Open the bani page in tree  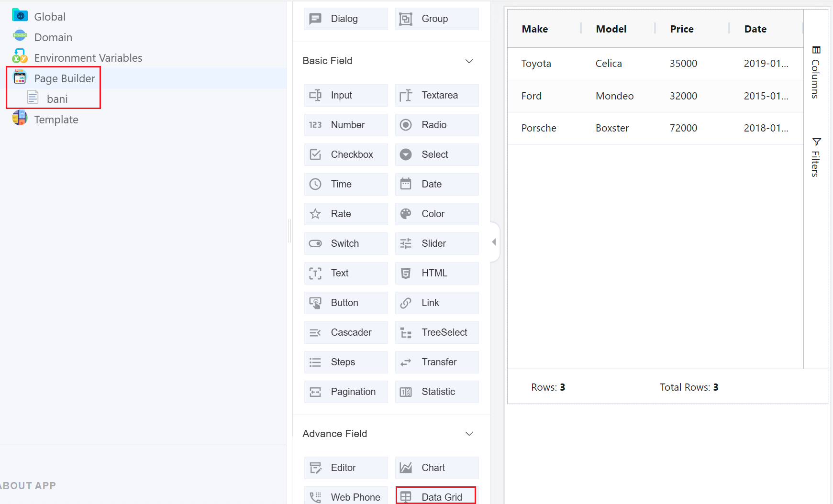pos(57,99)
